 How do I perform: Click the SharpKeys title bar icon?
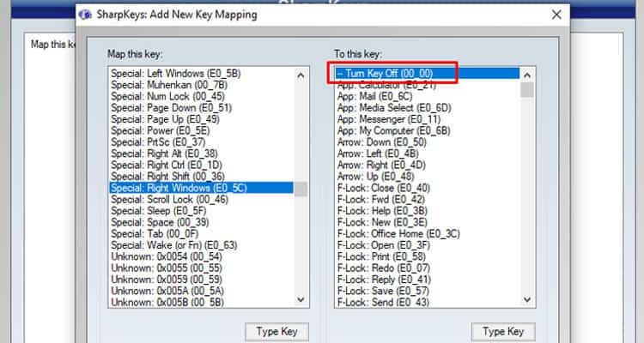coord(85,15)
